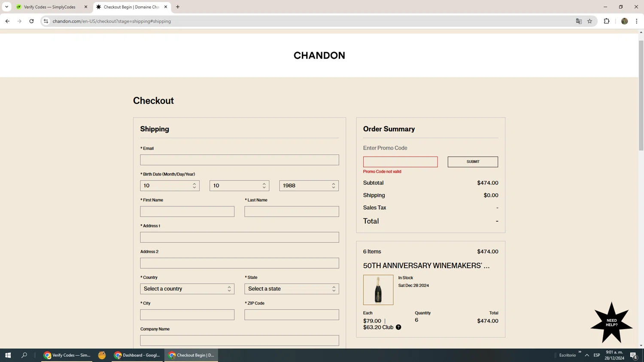This screenshot has width=644, height=362.
Task: Open the orange app icon on taskbar
Action: (102, 355)
